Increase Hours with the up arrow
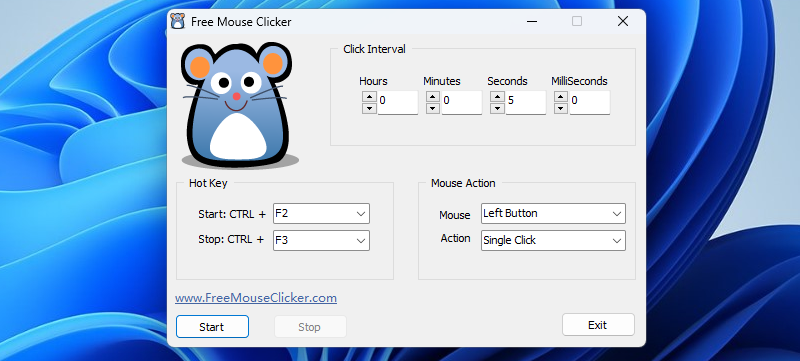 (369, 96)
